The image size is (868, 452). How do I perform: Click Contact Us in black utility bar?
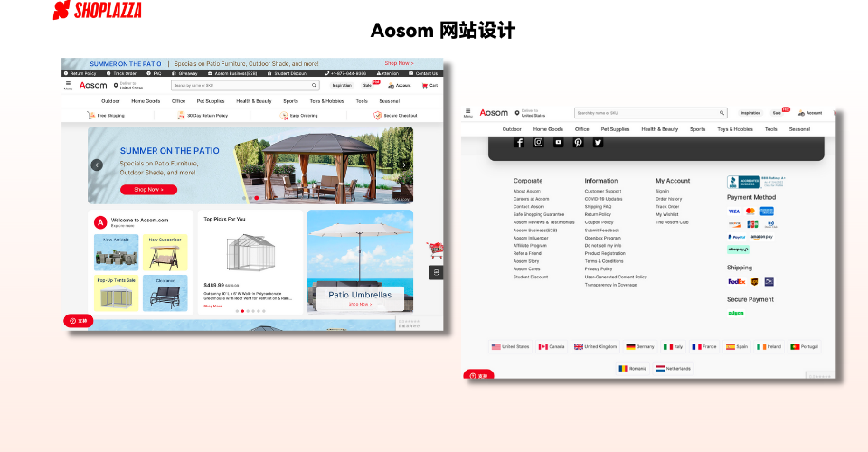pyautogui.click(x=423, y=73)
